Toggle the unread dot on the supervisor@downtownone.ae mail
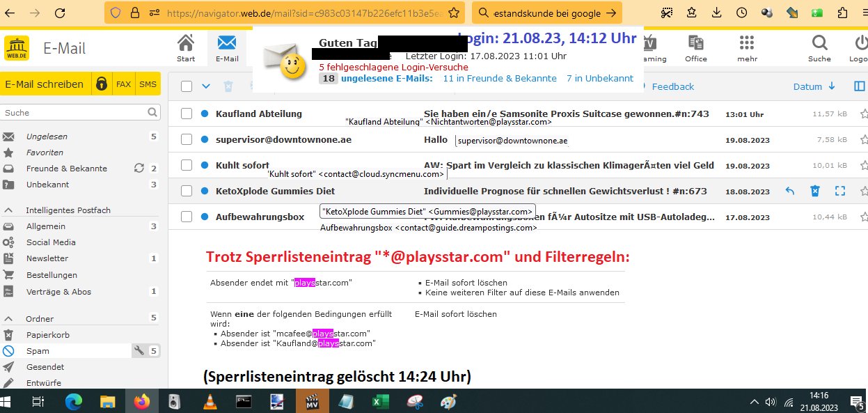This screenshot has height=413, width=868. (x=205, y=139)
